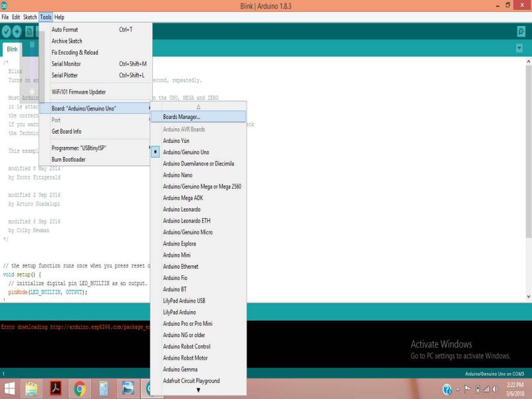The height and width of the screenshot is (399, 532).
Task: Select the Blink sketch tab
Action: pos(12,49)
